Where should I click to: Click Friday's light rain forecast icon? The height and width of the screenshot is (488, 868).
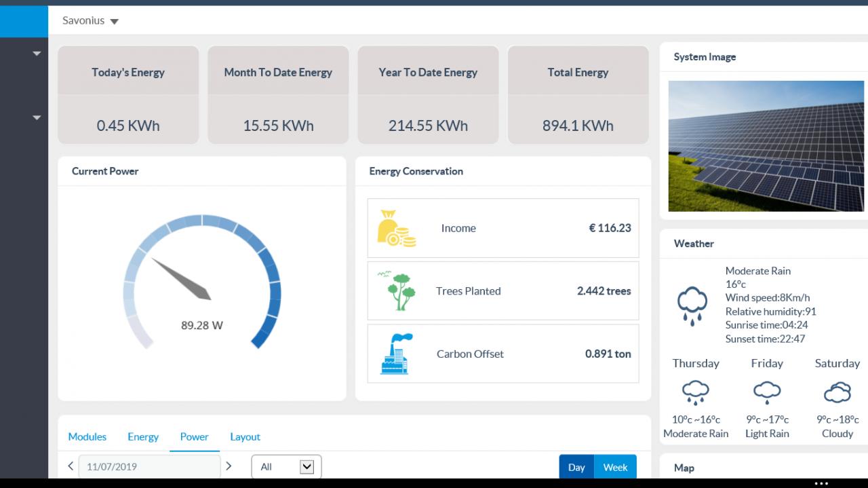(767, 393)
